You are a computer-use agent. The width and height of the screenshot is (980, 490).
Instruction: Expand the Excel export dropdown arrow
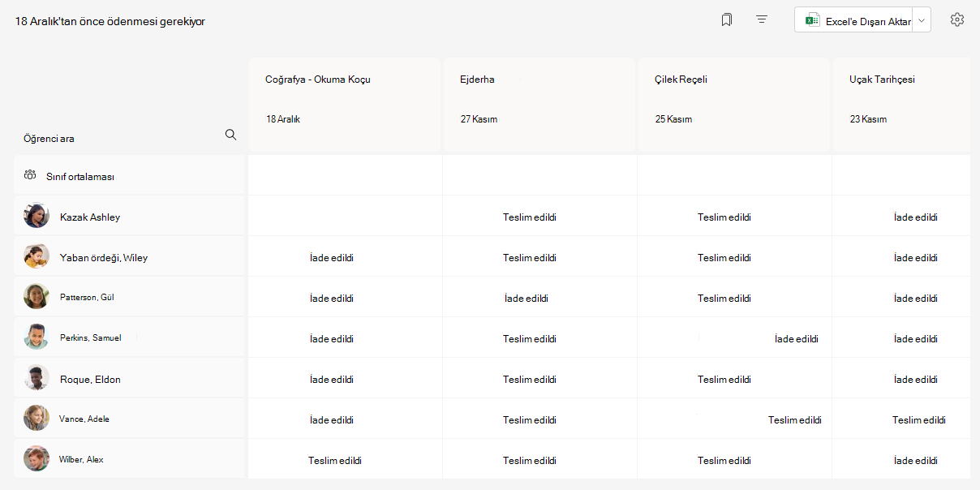tap(922, 20)
